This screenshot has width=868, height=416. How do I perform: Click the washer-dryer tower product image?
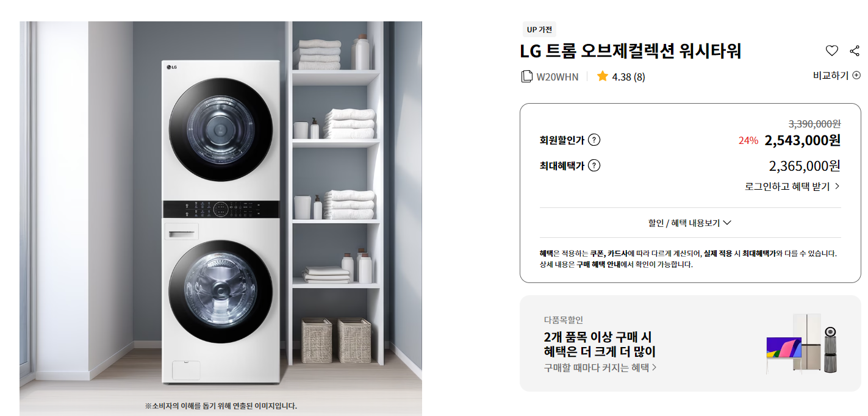[221, 219]
